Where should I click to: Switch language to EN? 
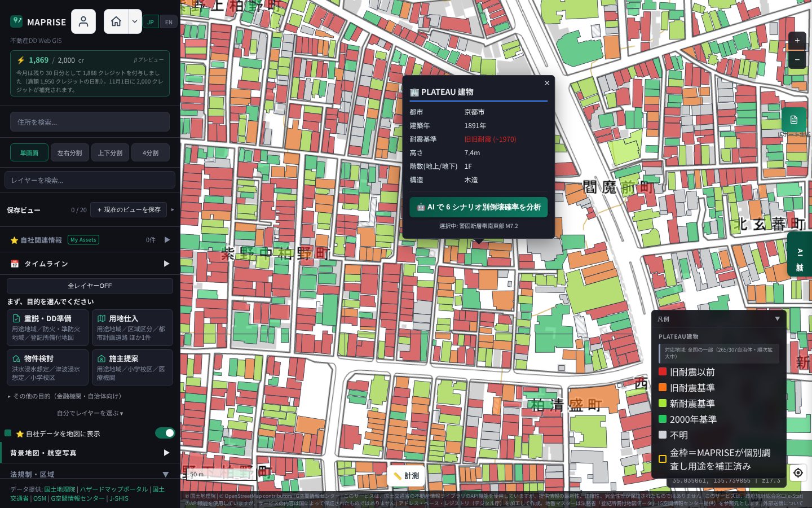point(169,22)
